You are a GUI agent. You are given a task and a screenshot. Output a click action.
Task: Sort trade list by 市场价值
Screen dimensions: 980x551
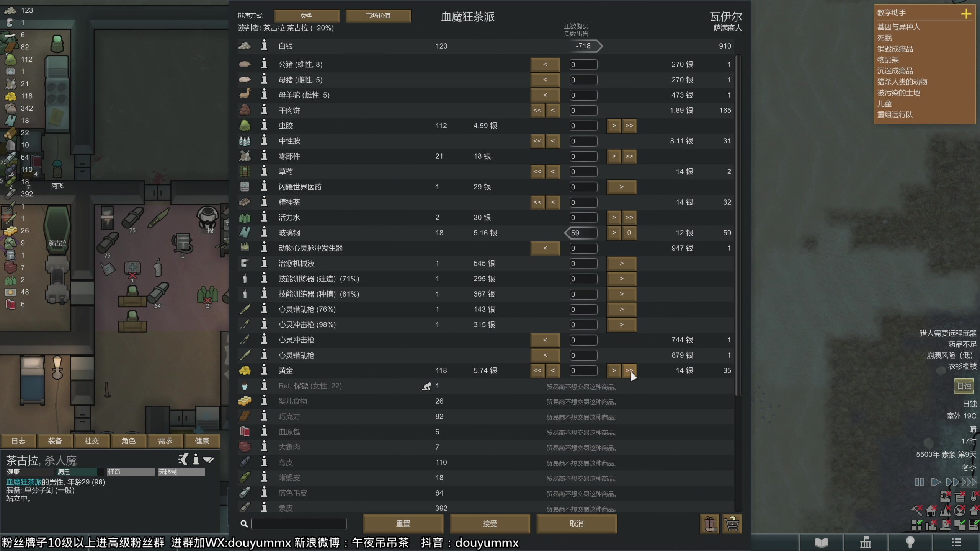(x=378, y=16)
